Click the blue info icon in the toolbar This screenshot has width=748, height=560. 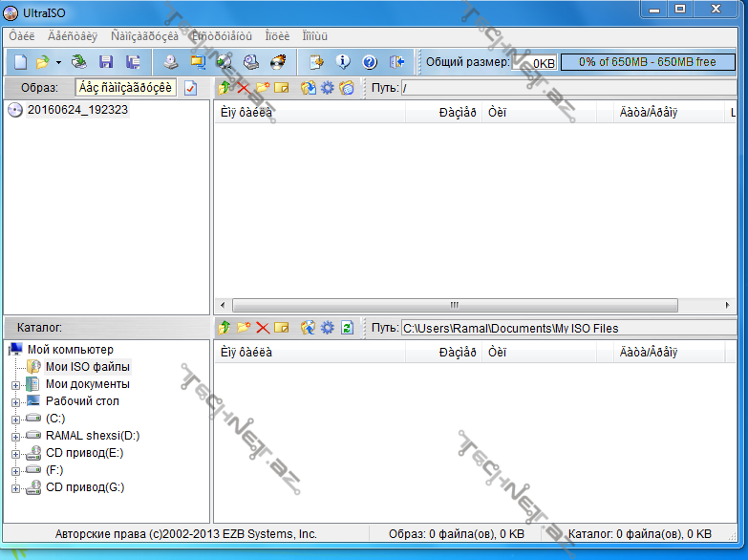click(x=343, y=62)
